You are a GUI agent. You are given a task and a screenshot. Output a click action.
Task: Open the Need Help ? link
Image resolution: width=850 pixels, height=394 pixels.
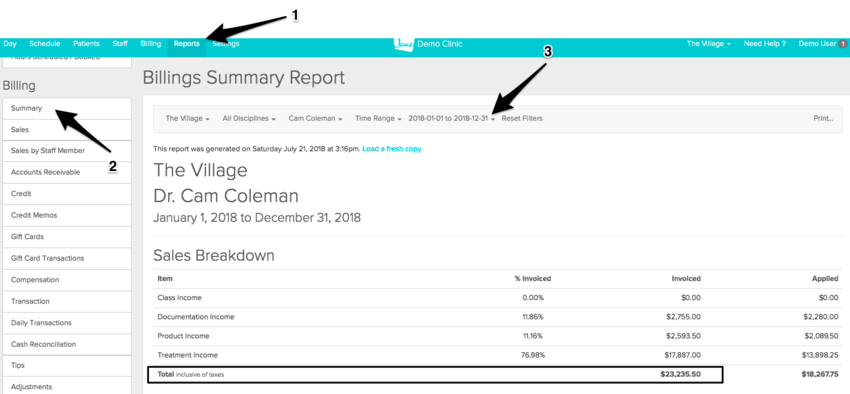pyautogui.click(x=765, y=44)
